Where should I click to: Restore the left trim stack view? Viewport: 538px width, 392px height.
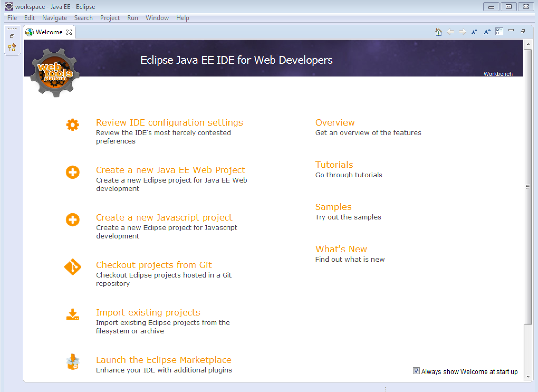pyautogui.click(x=12, y=36)
